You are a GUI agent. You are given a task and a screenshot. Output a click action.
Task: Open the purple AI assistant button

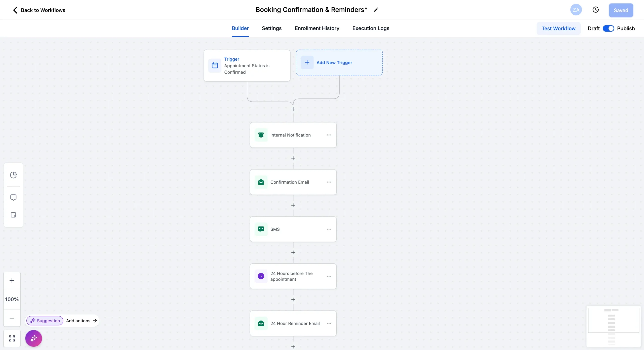tap(34, 338)
